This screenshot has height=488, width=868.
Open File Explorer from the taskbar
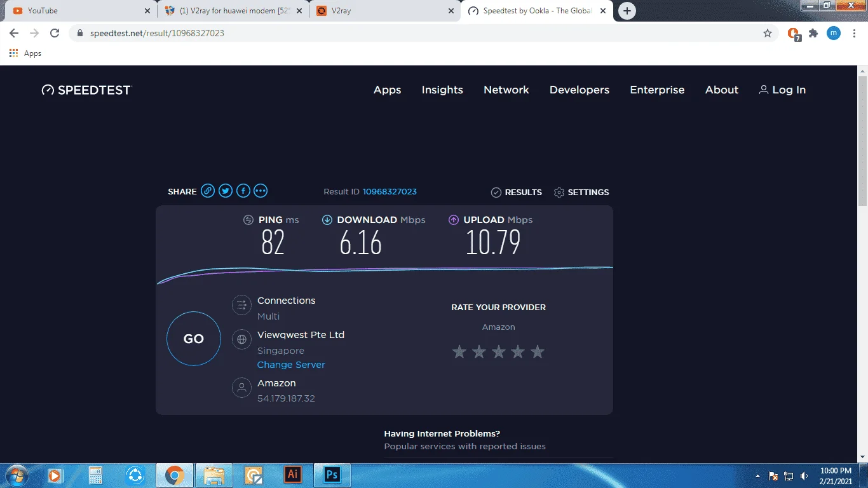pyautogui.click(x=214, y=475)
